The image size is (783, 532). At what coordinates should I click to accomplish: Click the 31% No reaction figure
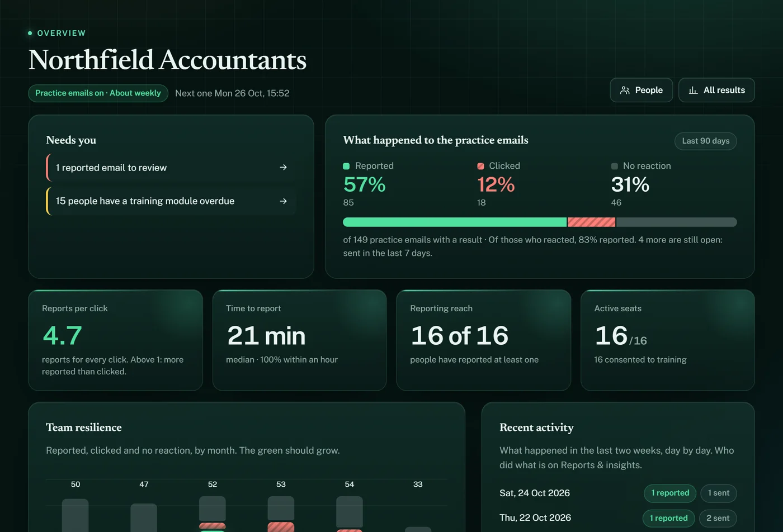(630, 184)
